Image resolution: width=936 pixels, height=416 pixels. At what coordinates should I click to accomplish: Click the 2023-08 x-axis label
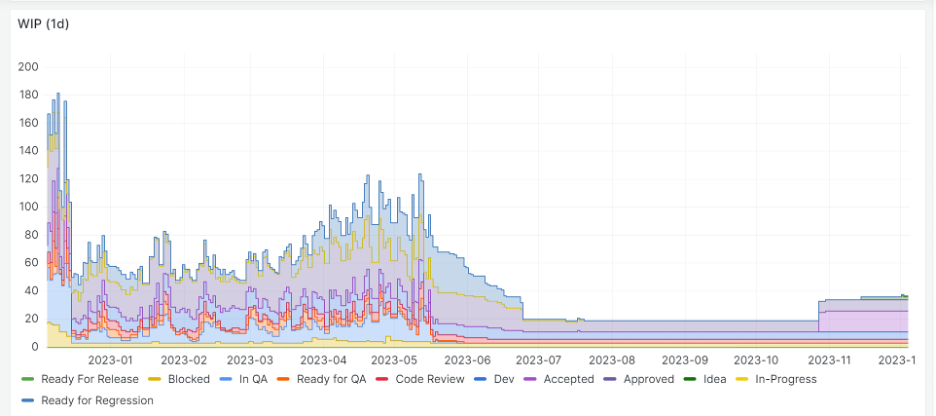(x=611, y=360)
